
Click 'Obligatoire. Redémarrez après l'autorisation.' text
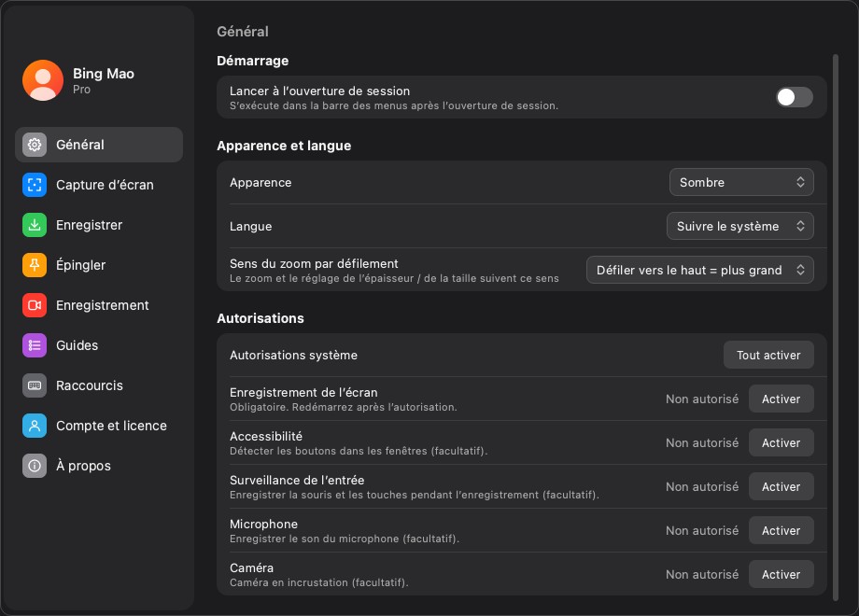[344, 407]
